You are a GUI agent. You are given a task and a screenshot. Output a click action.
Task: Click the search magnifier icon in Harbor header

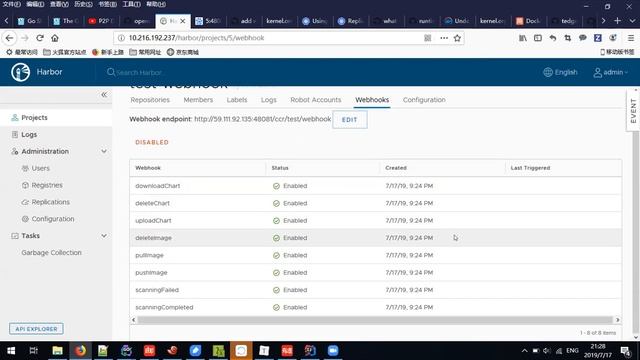tap(111, 72)
